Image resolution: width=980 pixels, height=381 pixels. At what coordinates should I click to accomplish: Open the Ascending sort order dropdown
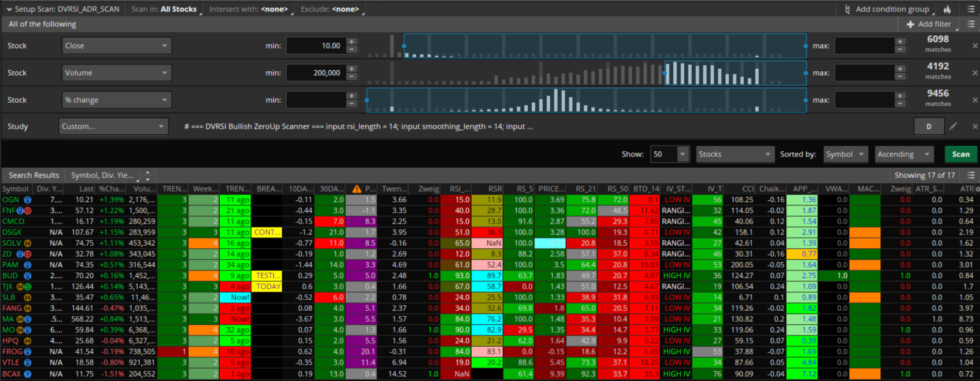coord(904,154)
